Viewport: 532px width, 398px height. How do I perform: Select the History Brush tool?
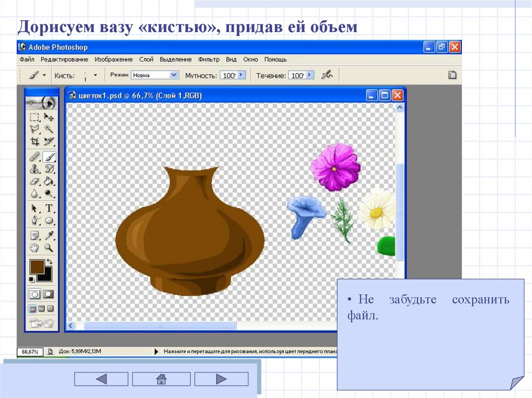[49, 169]
